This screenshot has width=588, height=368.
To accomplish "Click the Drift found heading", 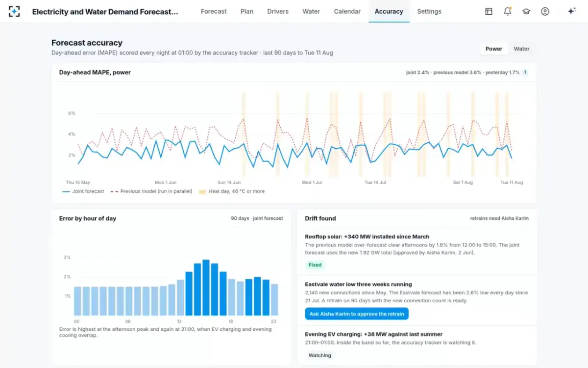I will coord(320,218).
